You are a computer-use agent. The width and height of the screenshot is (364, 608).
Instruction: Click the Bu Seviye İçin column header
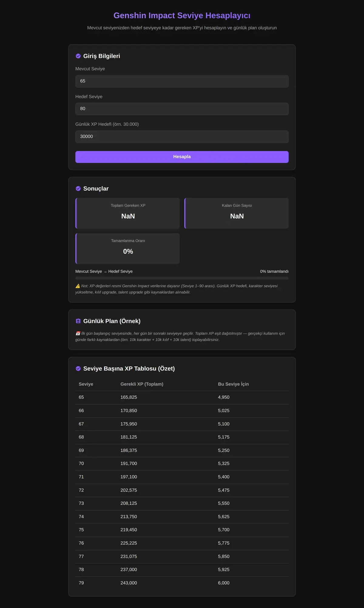pyautogui.click(x=233, y=384)
